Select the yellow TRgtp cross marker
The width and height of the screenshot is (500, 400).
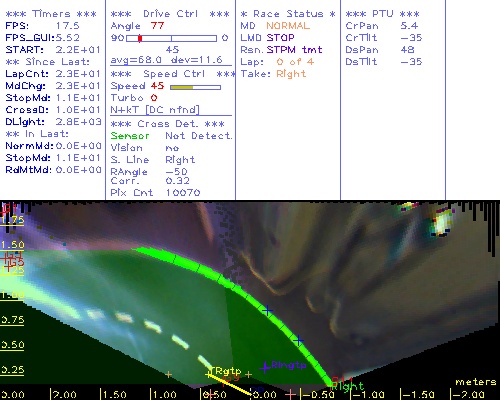[x=209, y=374]
